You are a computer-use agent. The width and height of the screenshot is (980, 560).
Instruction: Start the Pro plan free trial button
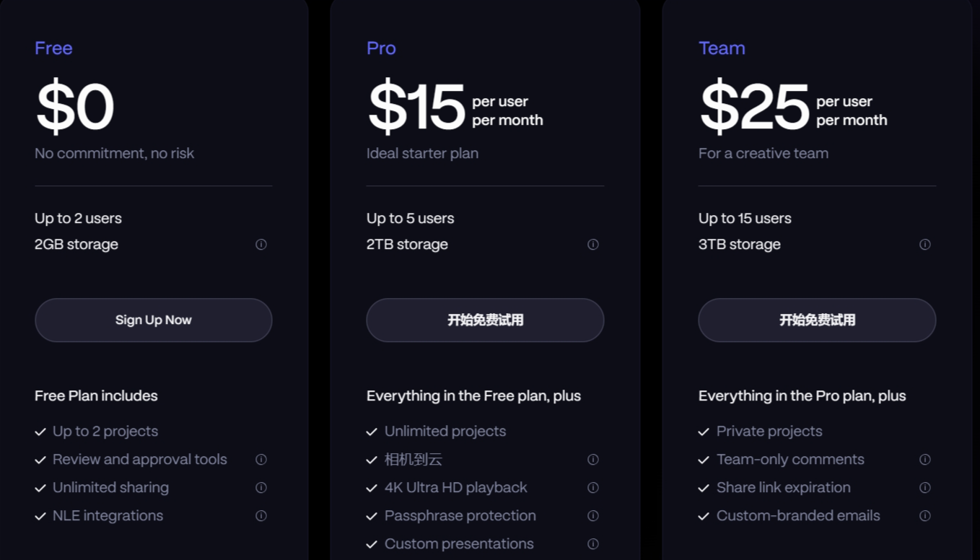click(485, 320)
